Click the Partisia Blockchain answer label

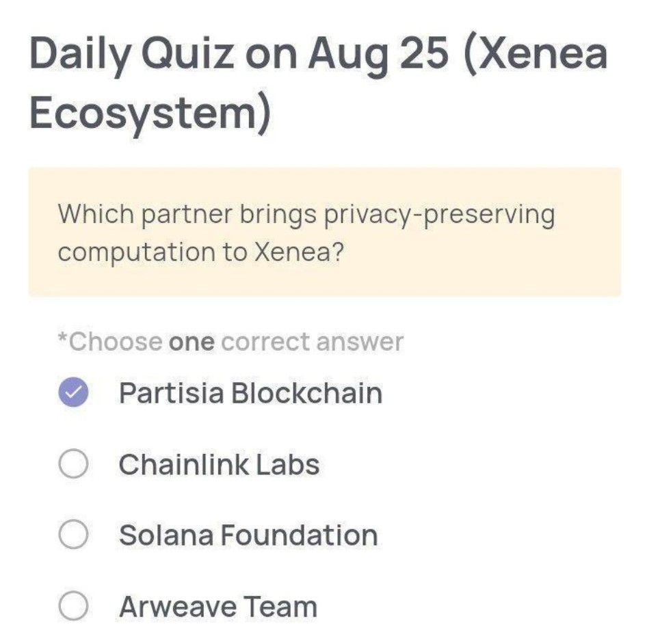click(x=250, y=391)
